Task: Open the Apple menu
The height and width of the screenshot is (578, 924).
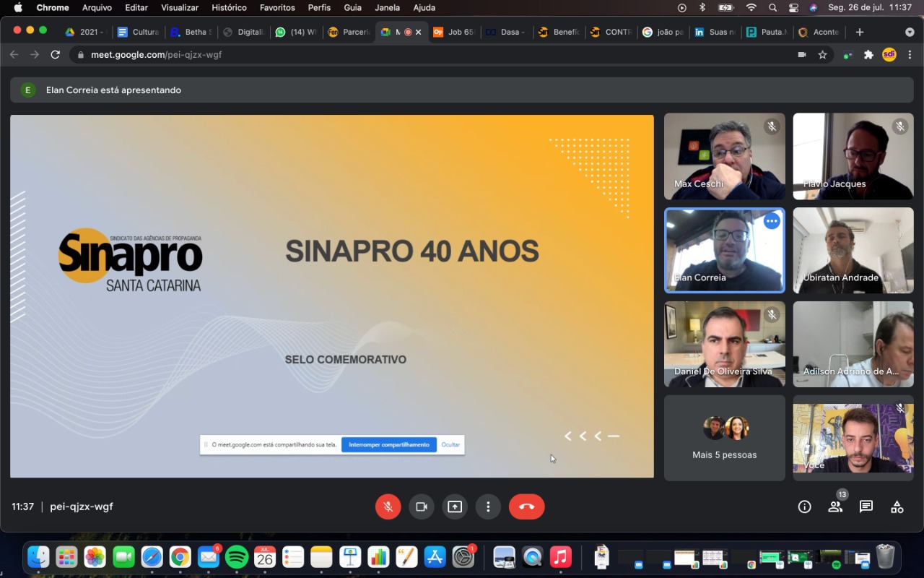Action: (x=18, y=8)
